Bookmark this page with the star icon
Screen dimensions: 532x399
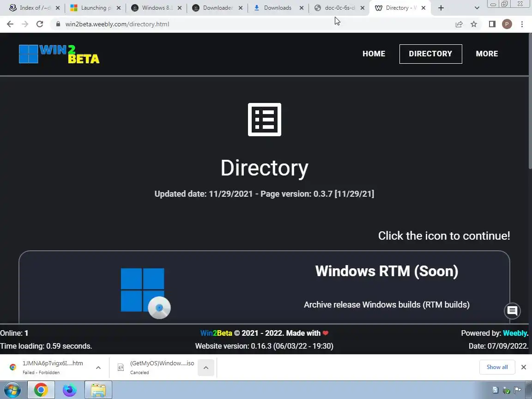pyautogui.click(x=474, y=24)
